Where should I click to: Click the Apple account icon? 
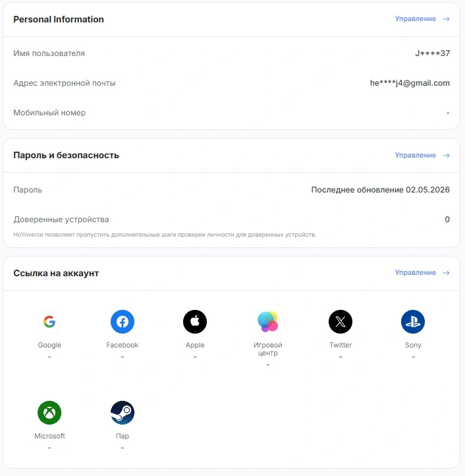(x=195, y=322)
